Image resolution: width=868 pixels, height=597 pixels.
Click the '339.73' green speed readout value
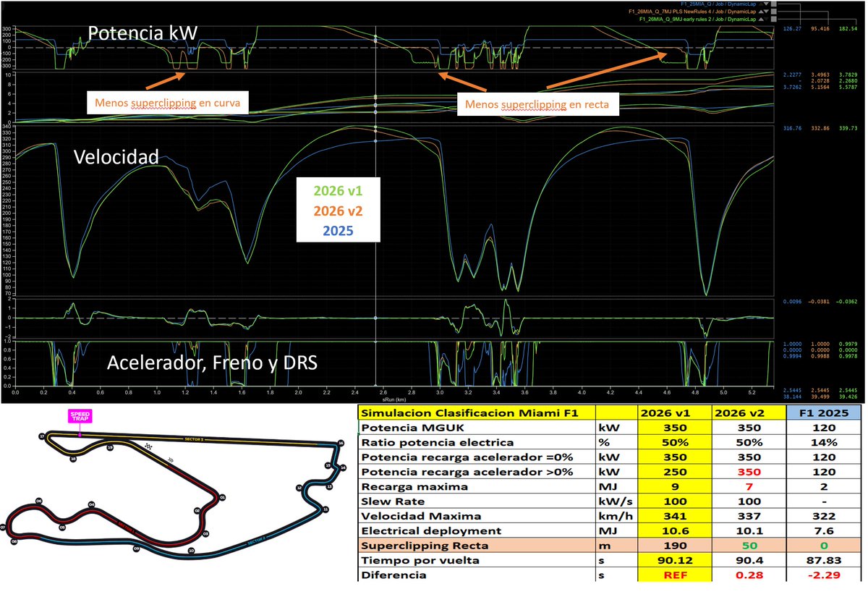point(848,129)
